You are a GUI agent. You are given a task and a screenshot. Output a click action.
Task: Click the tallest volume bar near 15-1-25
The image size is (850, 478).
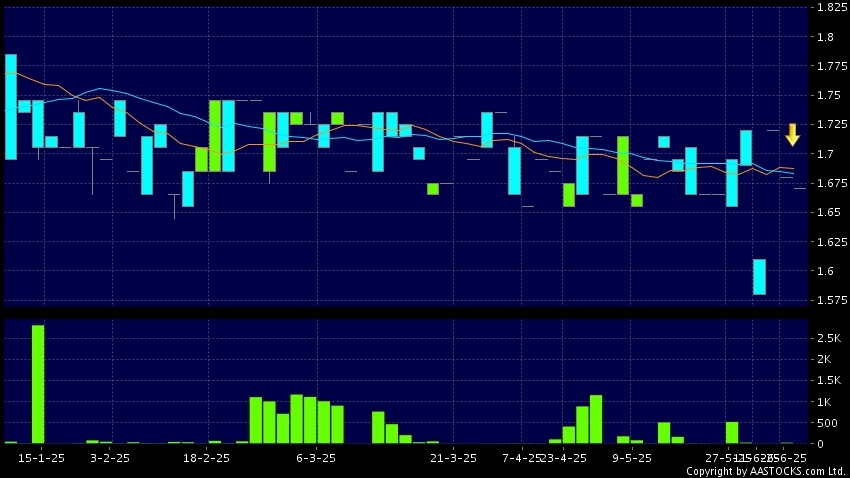pos(38,384)
